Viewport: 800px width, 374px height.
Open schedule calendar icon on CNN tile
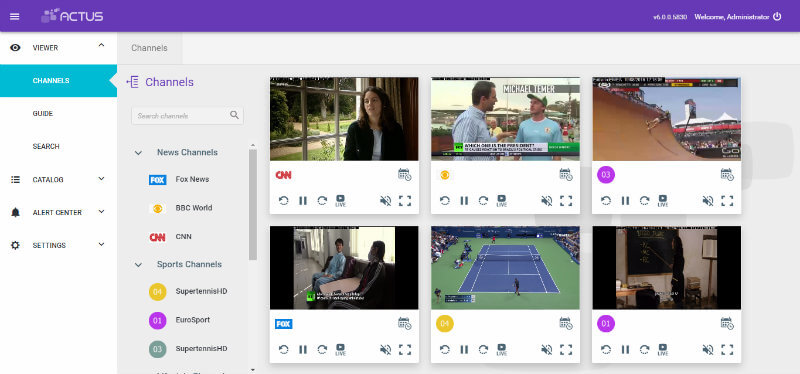click(x=405, y=174)
